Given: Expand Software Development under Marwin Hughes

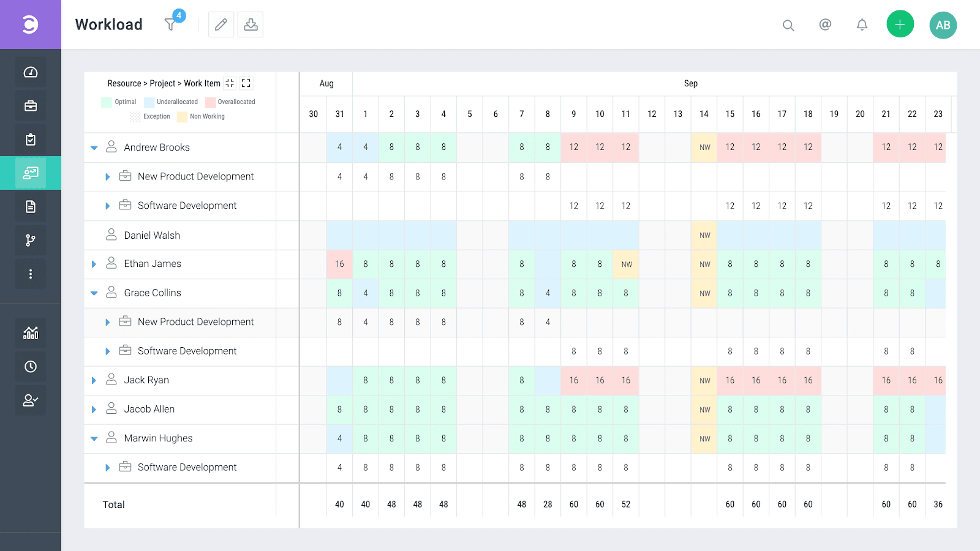Looking at the screenshot, I should pos(108,467).
